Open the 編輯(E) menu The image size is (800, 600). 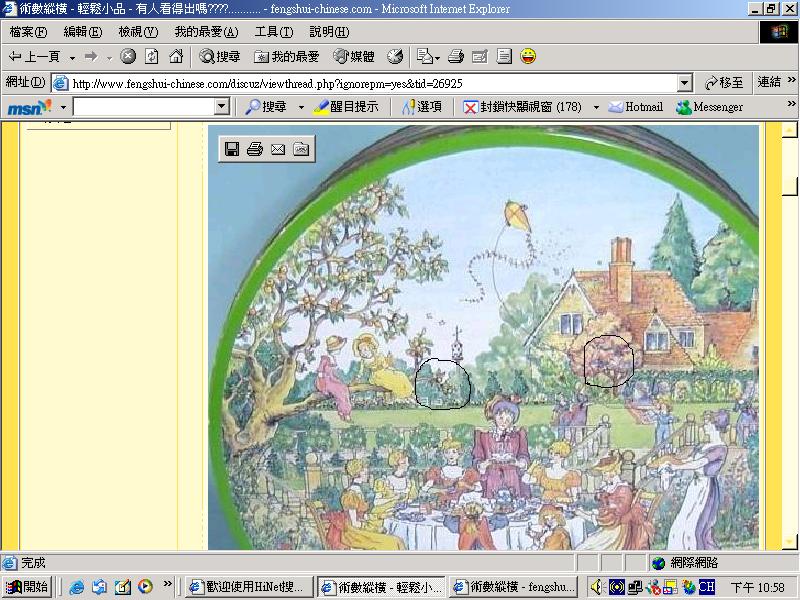(x=83, y=32)
